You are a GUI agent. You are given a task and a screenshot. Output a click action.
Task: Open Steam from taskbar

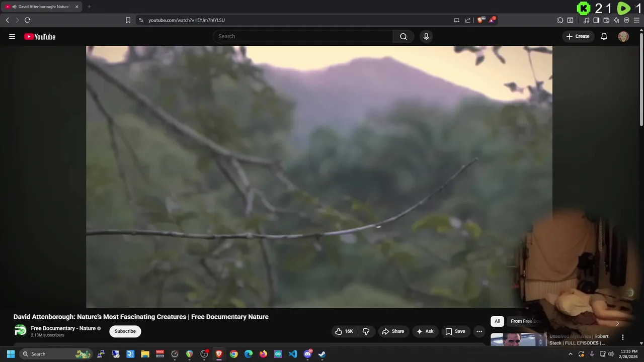pos(322,354)
